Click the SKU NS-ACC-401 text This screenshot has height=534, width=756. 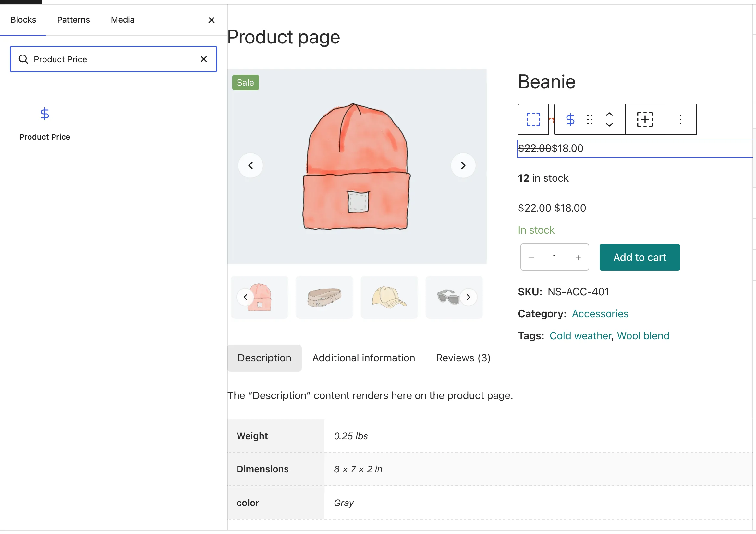pyautogui.click(x=563, y=292)
